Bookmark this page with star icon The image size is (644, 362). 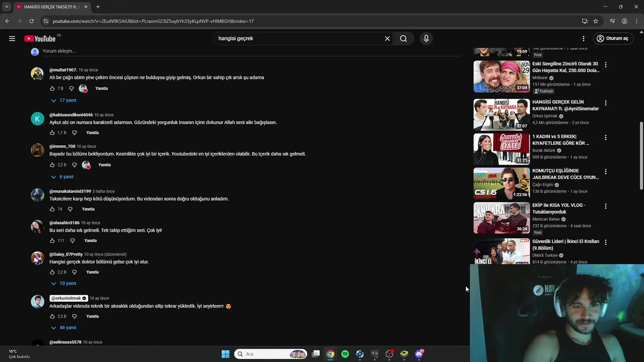point(596,21)
